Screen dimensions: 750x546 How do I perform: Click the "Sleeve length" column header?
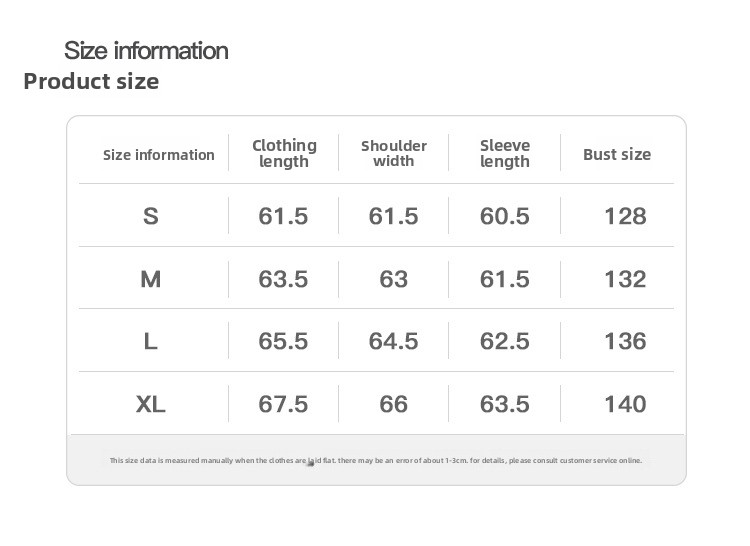[x=505, y=153]
